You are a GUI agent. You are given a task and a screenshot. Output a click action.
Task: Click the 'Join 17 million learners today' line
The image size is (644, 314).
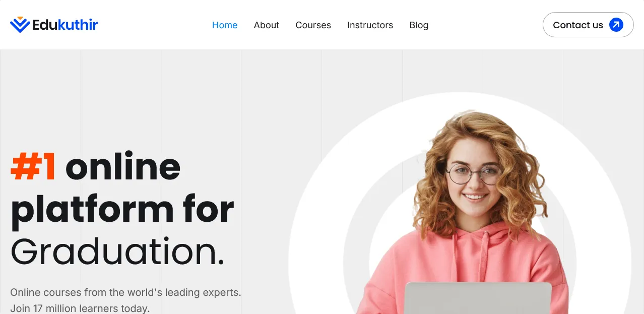tap(80, 308)
